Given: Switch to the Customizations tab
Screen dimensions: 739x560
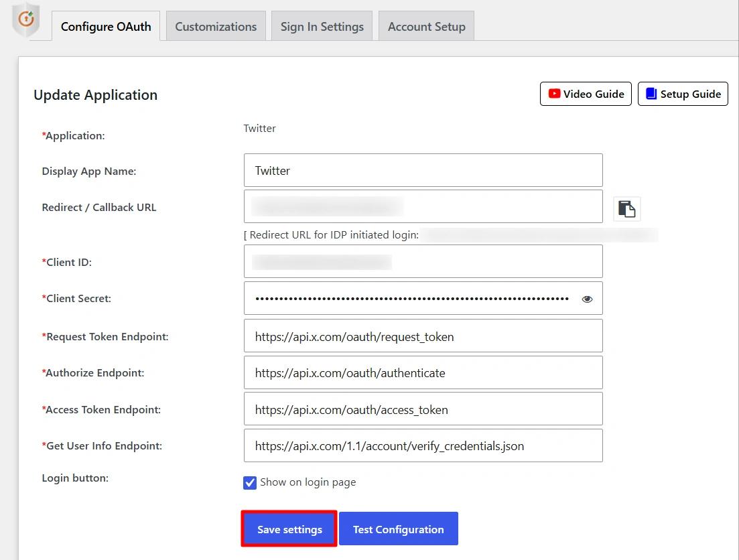Looking at the screenshot, I should pos(216,26).
